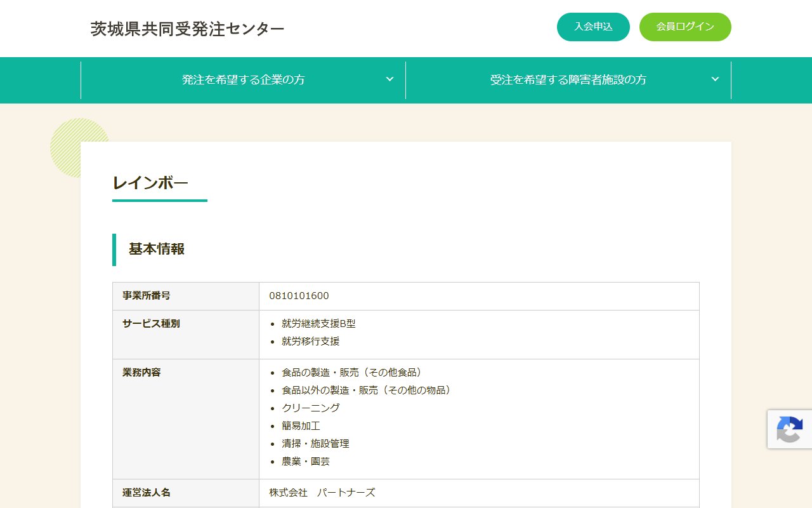This screenshot has width=812, height=508.
Task: Select the 就労移行支援 list item
Action: coord(311,342)
